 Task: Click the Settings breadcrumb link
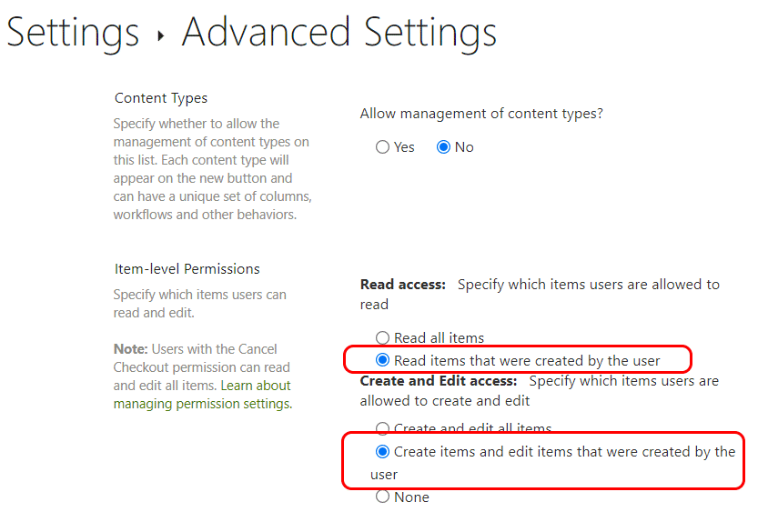point(73,33)
